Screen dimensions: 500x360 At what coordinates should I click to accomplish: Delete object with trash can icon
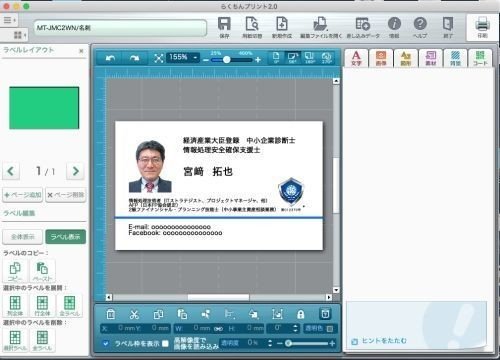(x=111, y=314)
